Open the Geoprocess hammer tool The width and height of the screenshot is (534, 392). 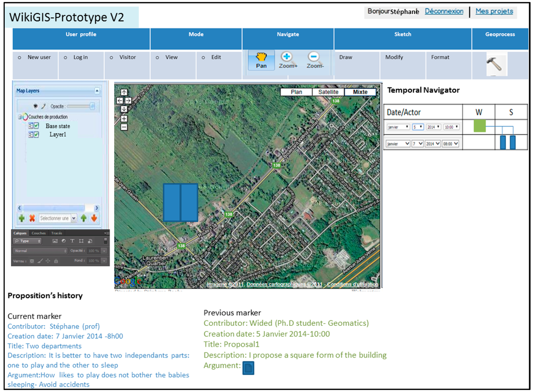point(493,65)
